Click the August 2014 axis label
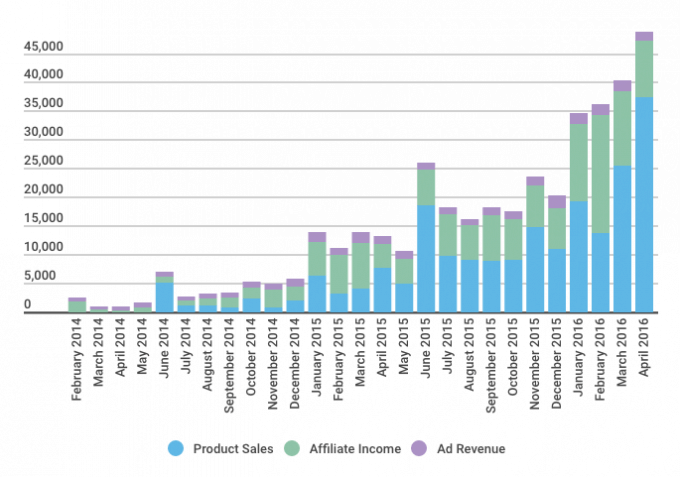 click(207, 354)
